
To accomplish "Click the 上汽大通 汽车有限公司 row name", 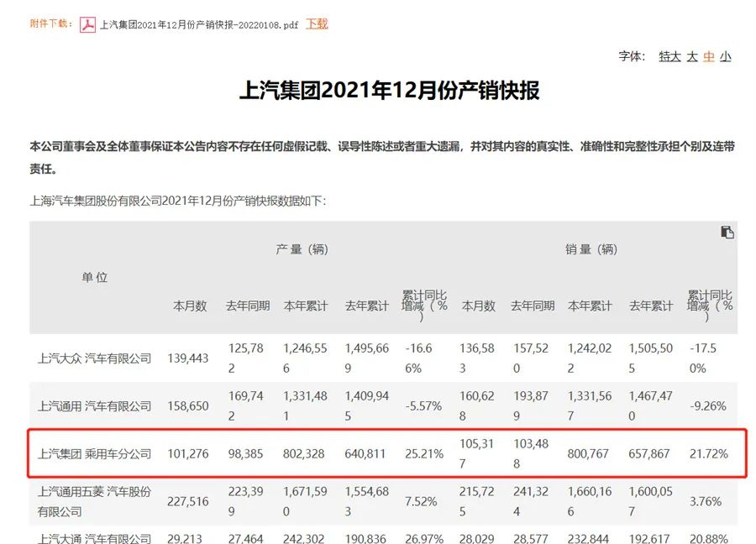I will (95, 538).
